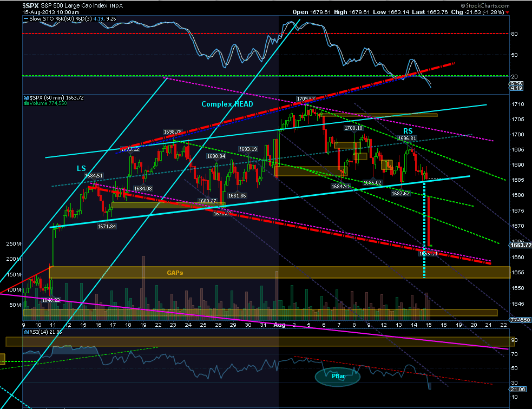
Task: Click the 70 level on RSI axis
Action: [514, 354]
